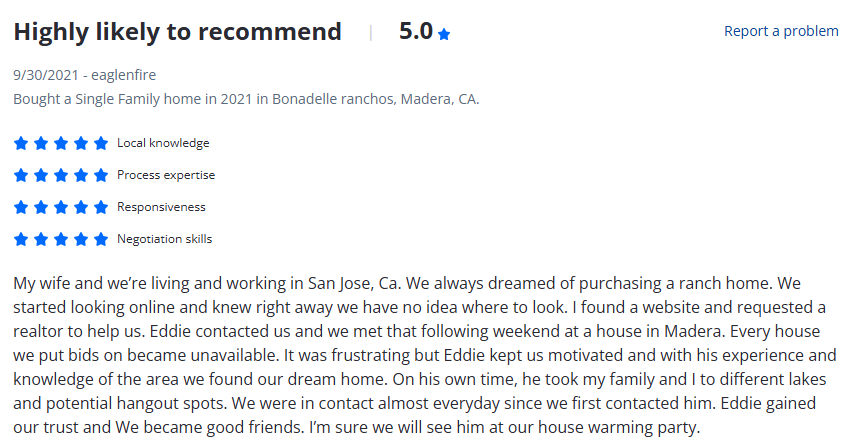Click first star of Process expertise rating
851x440 pixels.
(x=21, y=175)
